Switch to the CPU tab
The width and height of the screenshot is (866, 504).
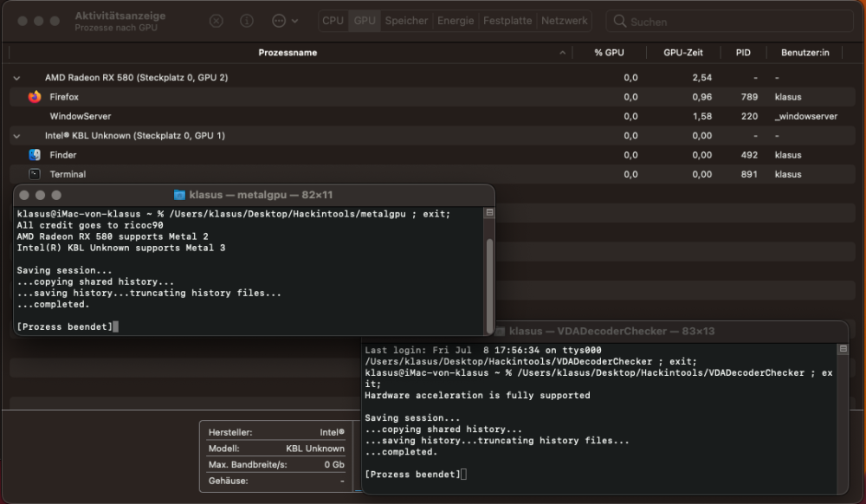click(x=333, y=21)
